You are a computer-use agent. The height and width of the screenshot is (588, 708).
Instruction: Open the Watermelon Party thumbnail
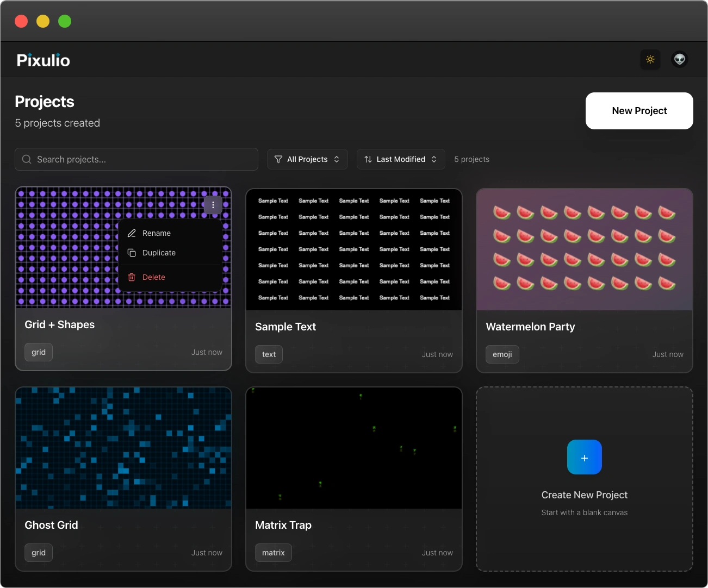pos(584,250)
